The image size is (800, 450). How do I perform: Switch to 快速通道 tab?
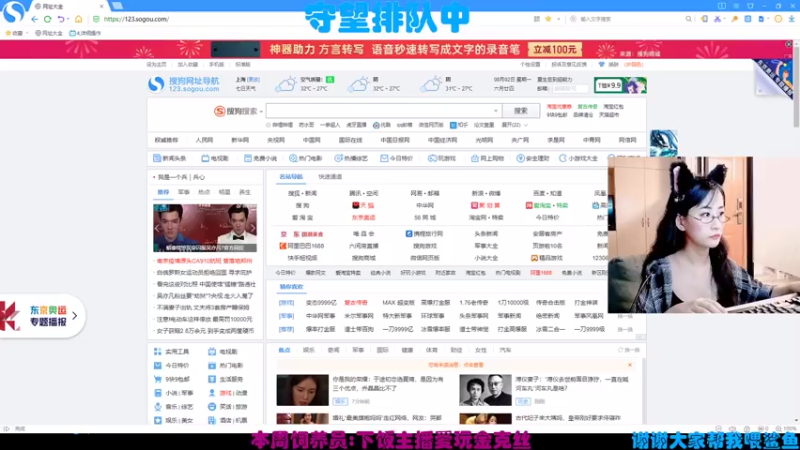[330, 177]
